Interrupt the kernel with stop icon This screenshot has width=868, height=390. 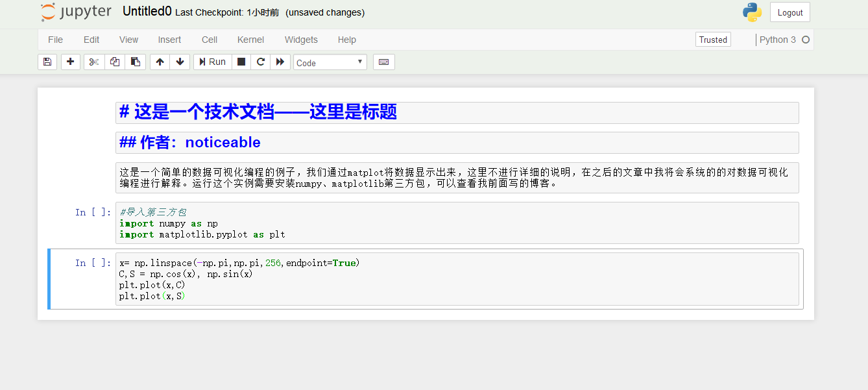click(241, 62)
